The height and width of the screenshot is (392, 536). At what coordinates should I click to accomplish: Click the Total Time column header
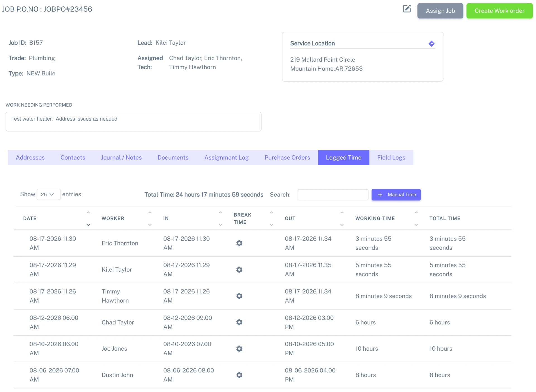click(445, 218)
